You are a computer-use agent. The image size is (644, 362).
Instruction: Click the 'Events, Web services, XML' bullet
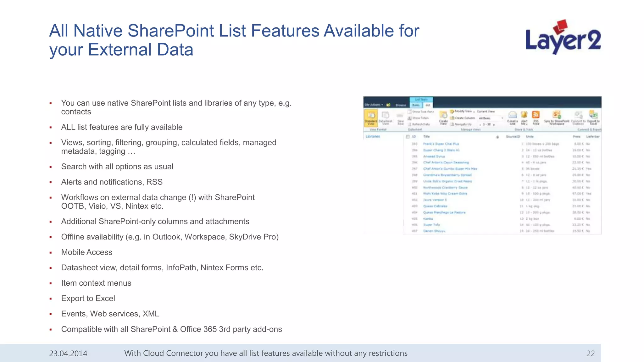[x=110, y=314]
